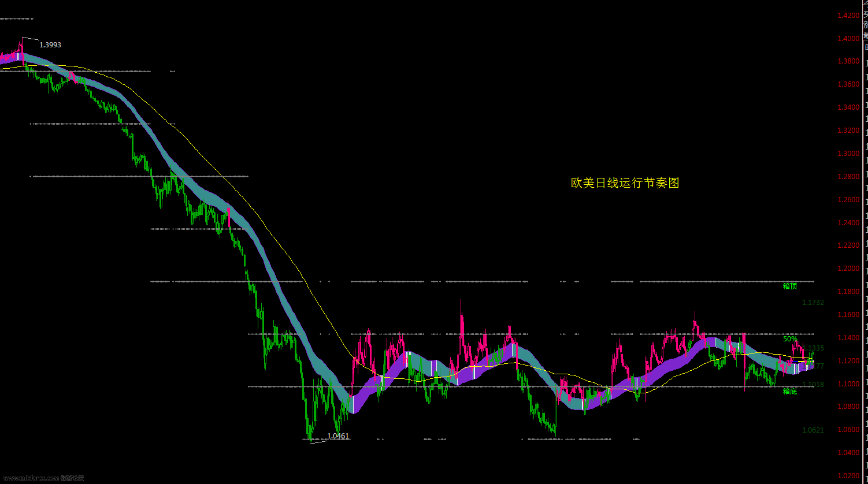
Task: Click the 1.1600 price axis tick
Action: (x=848, y=315)
